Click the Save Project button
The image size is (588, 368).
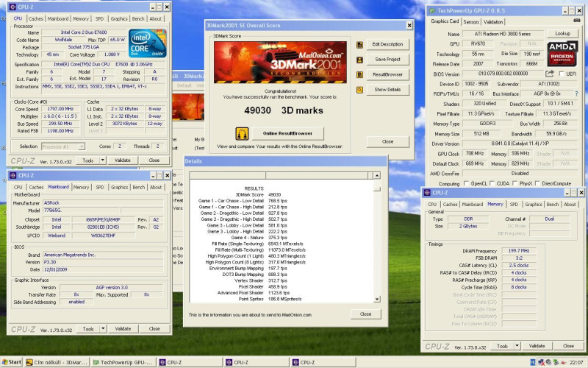(388, 60)
